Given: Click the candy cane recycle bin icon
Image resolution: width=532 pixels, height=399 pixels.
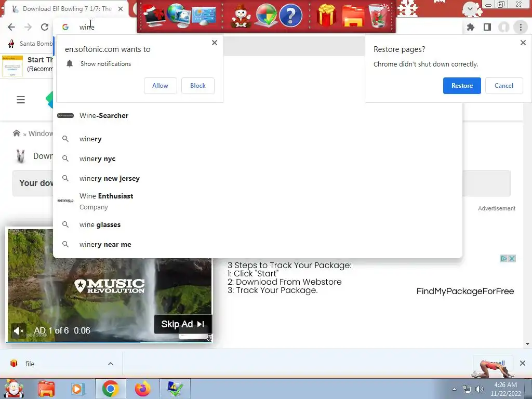Looking at the screenshot, I should pos(378,15).
